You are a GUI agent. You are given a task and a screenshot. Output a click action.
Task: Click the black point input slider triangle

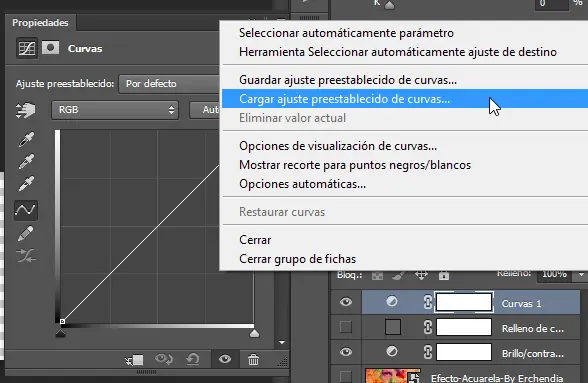tap(60, 333)
